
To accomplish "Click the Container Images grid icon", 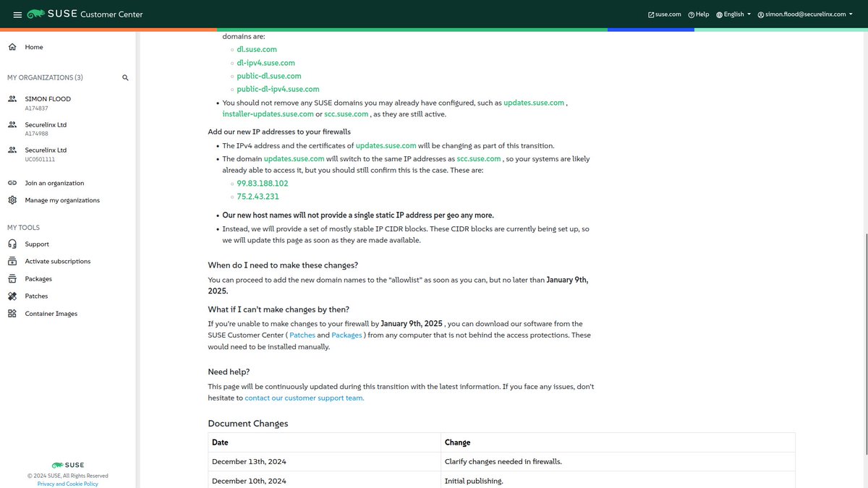I will pyautogui.click(x=12, y=314).
